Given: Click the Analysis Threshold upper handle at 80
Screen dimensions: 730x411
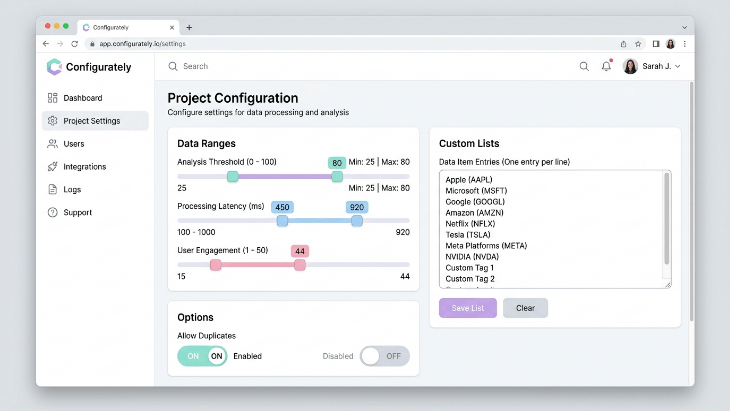Looking at the screenshot, I should [337, 176].
